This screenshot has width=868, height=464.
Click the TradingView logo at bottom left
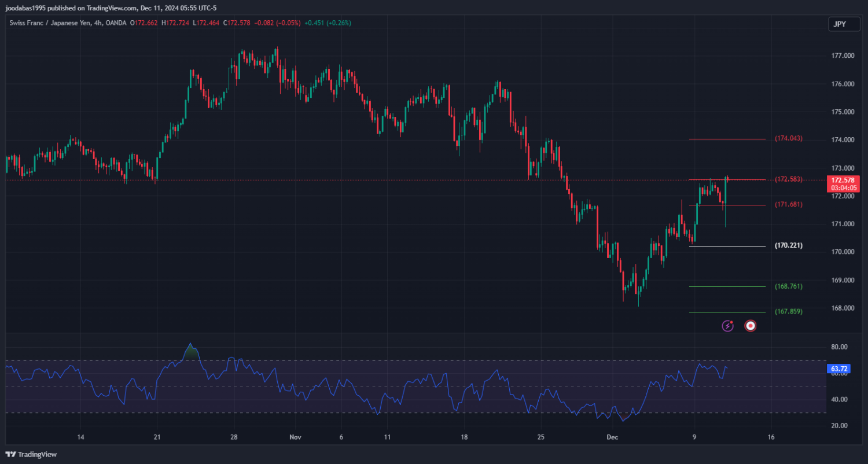(x=31, y=454)
